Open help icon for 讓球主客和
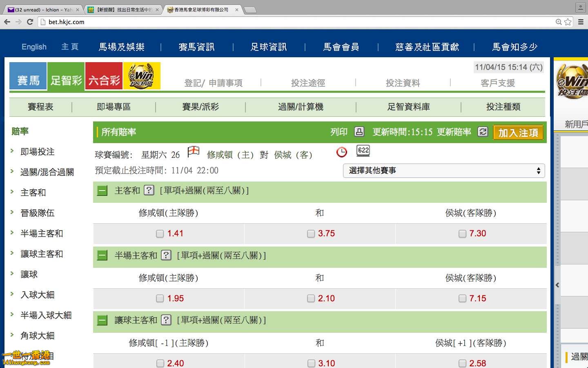This screenshot has width=588, height=368. pos(166,320)
